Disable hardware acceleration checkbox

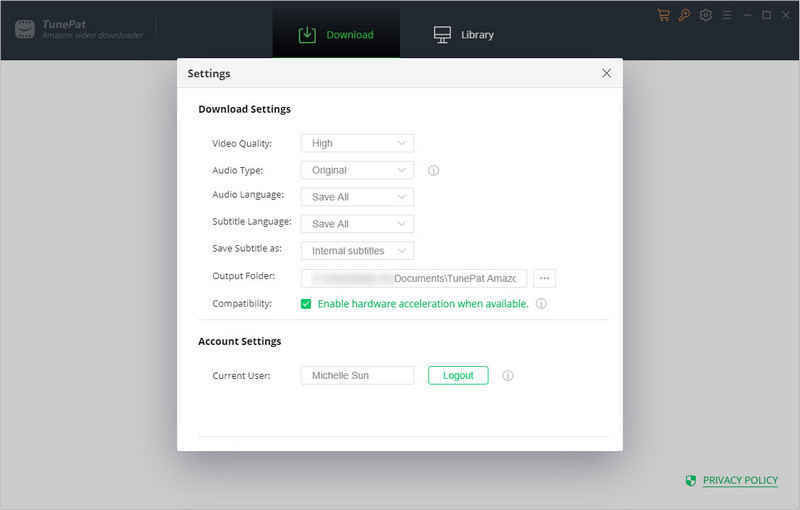point(306,304)
